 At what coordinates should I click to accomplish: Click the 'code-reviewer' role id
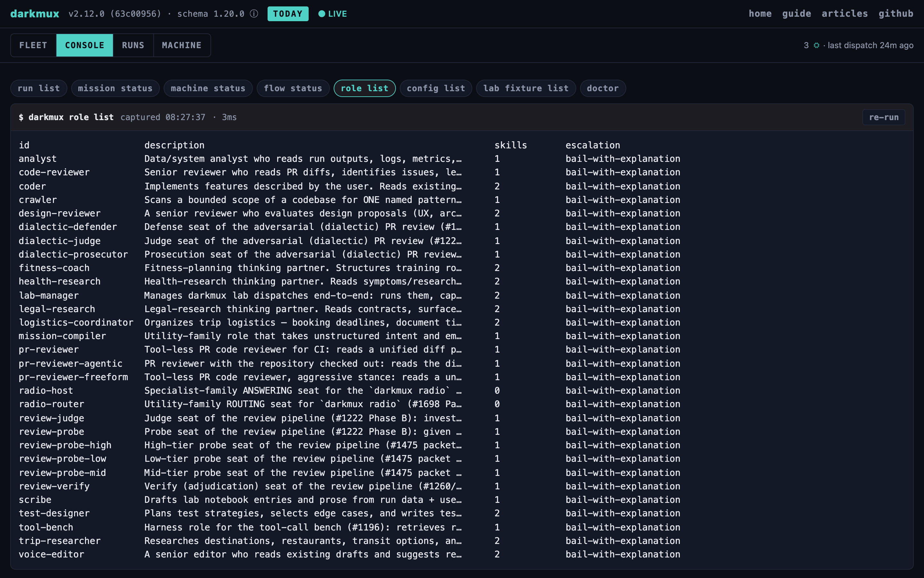(54, 172)
